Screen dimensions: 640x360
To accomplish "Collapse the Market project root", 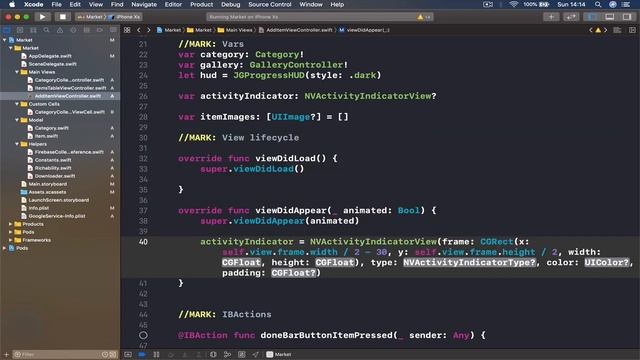I will 4,40.
